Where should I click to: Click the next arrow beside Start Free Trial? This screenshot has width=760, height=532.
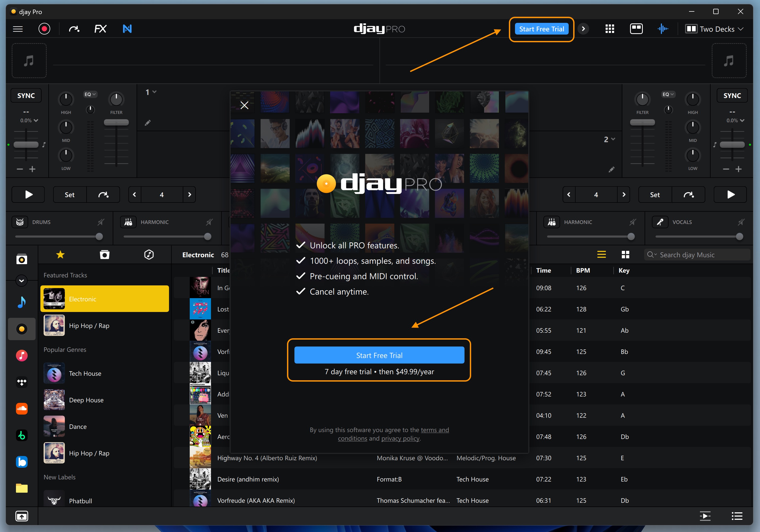pyautogui.click(x=583, y=29)
